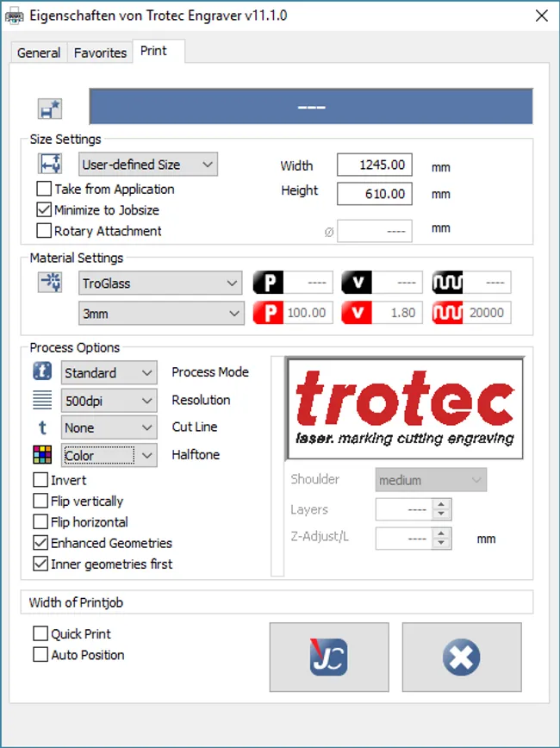Enable Quick Print checkbox
Image resolution: width=560 pixels, height=748 pixels.
click(x=40, y=633)
